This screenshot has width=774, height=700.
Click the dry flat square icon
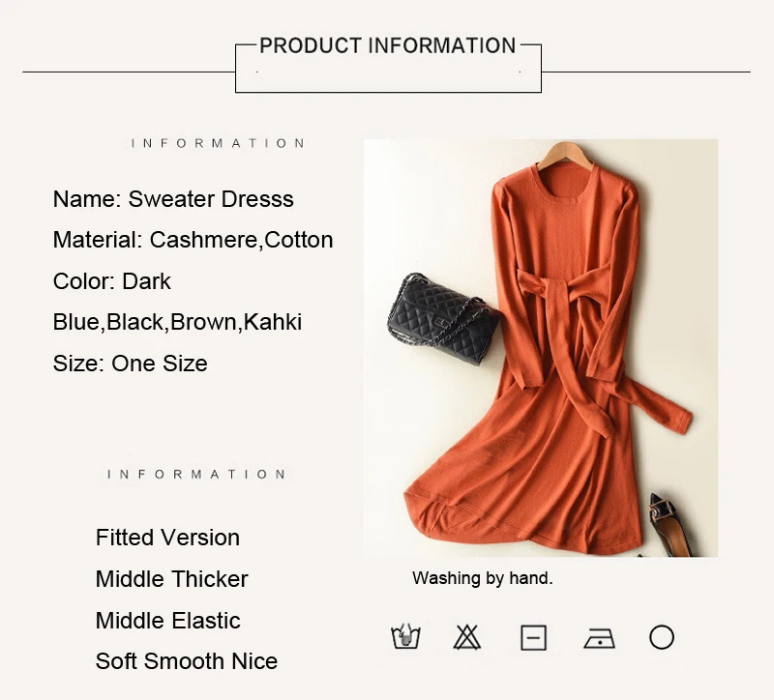coord(534,638)
